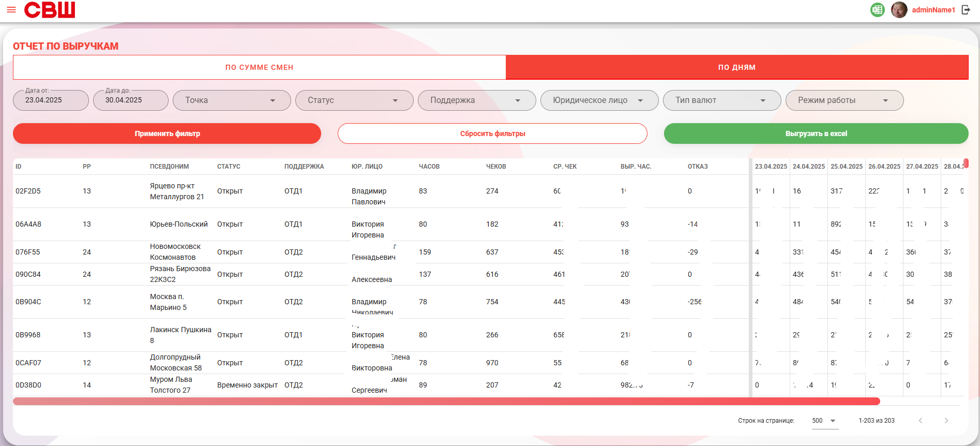Screen dimensions: 980x446
Task: Open the adminName1 user avatar
Action: click(x=899, y=10)
